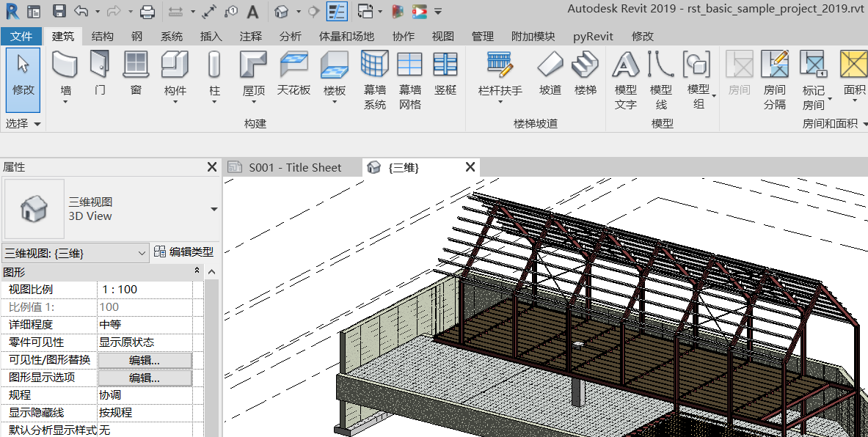The width and height of the screenshot is (868, 437).
Task: Expand the 3D View type selector dropdown
Action: (x=214, y=209)
